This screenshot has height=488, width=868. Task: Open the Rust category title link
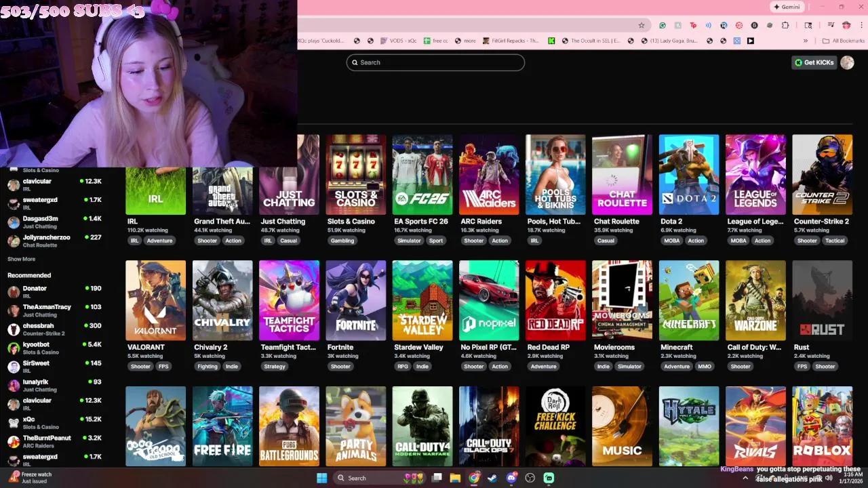[x=802, y=347]
